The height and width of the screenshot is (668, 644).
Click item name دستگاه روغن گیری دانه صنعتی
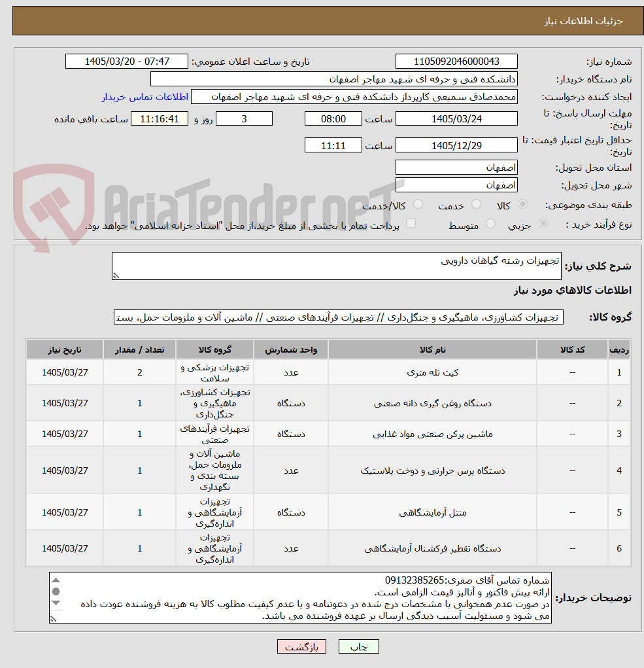click(x=432, y=403)
